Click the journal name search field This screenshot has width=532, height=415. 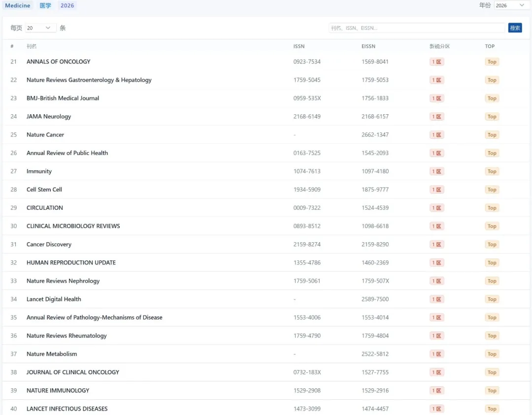pyautogui.click(x=416, y=28)
